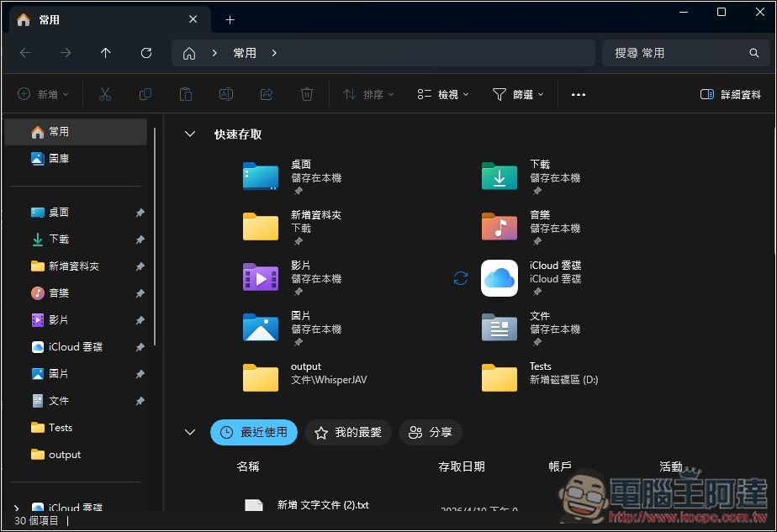Screen dimensions: 777x532
Task: Select the Cut icon on the toolbar
Action: click(104, 94)
